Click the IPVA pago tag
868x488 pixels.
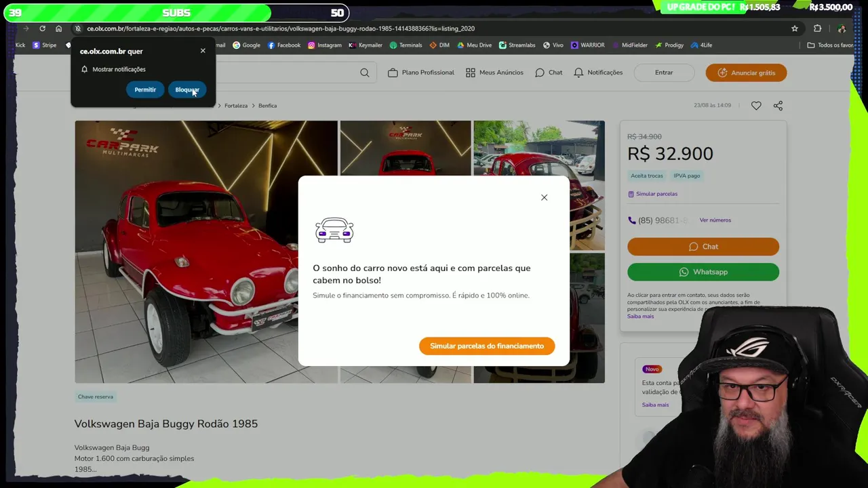[686, 176]
